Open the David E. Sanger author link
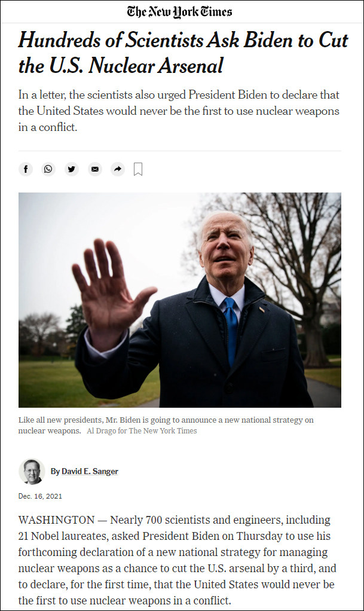The height and width of the screenshot is (611, 364). click(x=90, y=472)
